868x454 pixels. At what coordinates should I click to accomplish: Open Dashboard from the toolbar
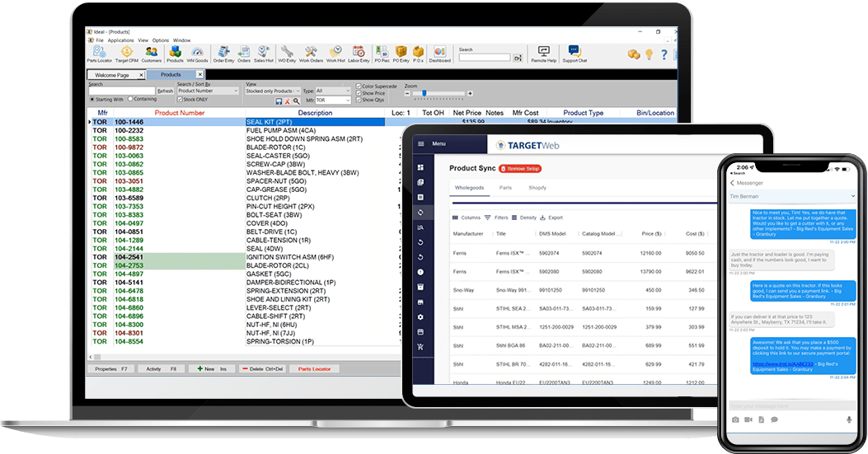tap(439, 54)
